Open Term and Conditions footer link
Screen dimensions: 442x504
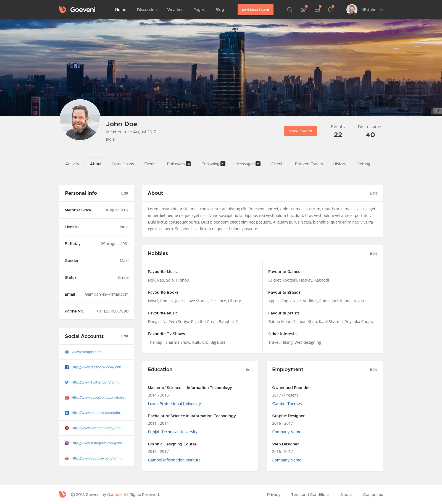coord(310,495)
